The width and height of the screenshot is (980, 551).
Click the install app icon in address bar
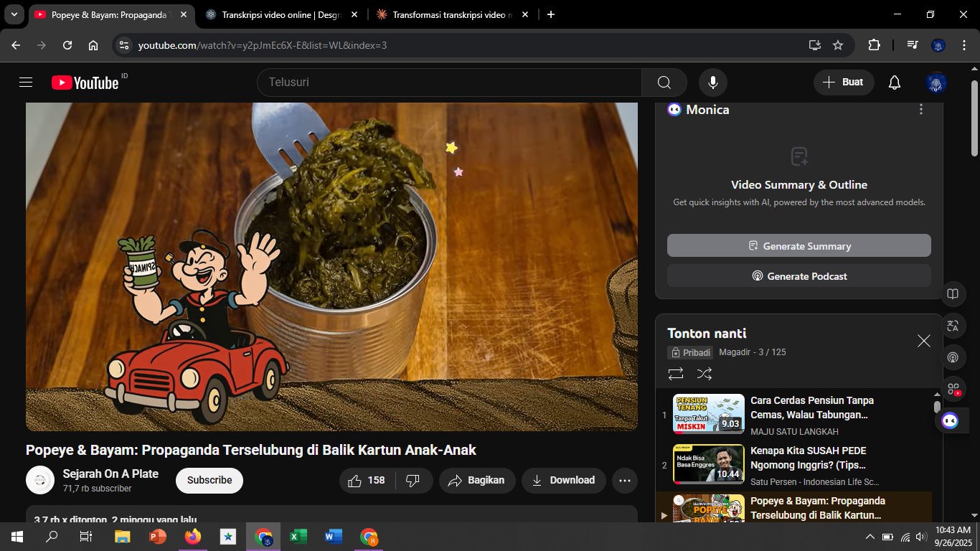pos(815,45)
